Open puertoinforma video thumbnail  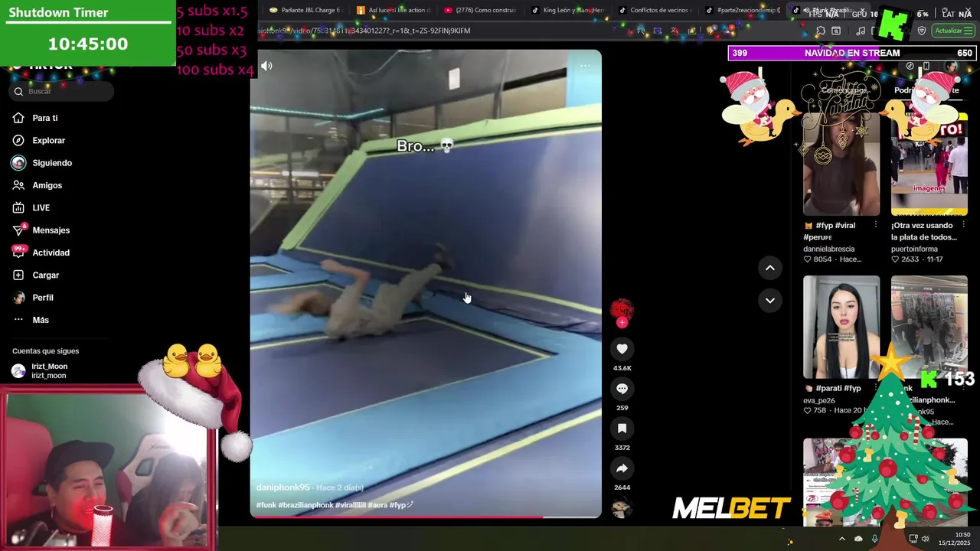click(929, 164)
